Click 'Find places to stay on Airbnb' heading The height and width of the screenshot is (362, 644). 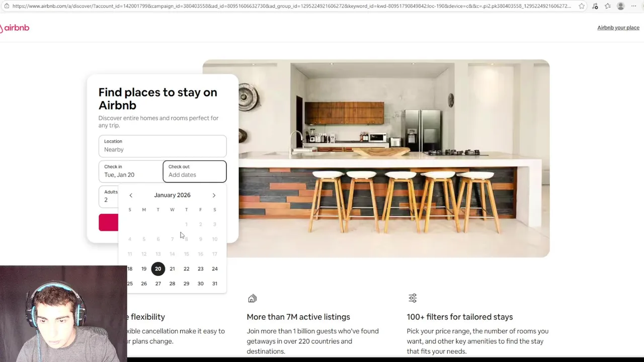(158, 99)
